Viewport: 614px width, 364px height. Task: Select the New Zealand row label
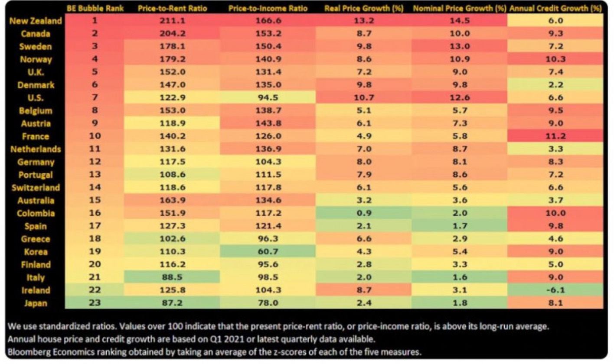tap(36, 21)
